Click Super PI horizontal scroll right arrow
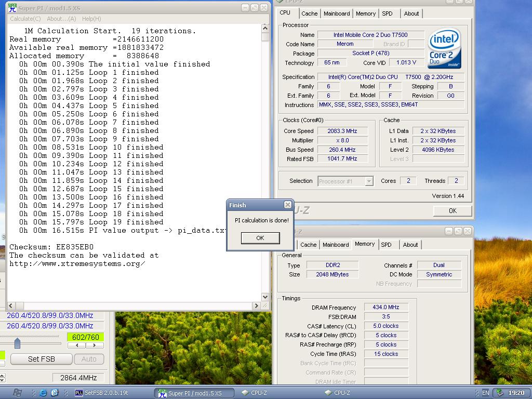532x399 pixels. (257, 305)
